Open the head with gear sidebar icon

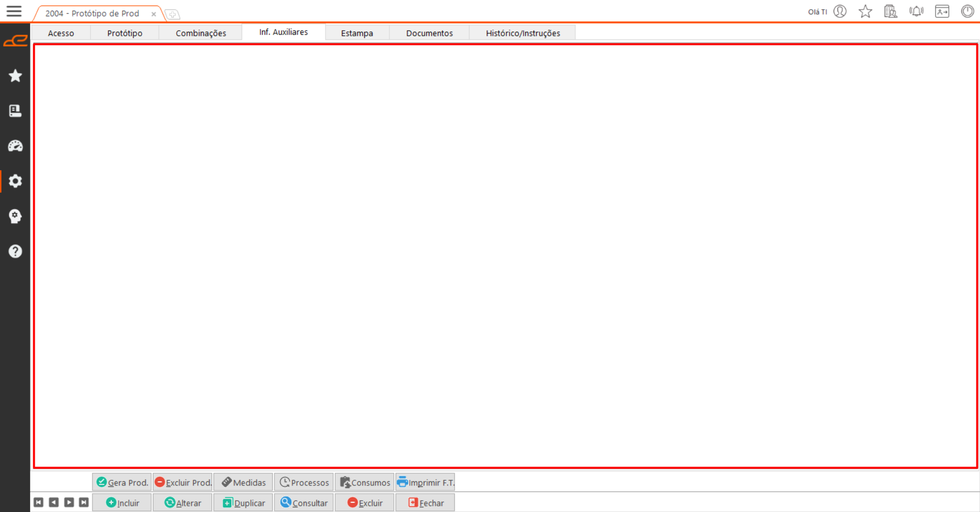[15, 216]
